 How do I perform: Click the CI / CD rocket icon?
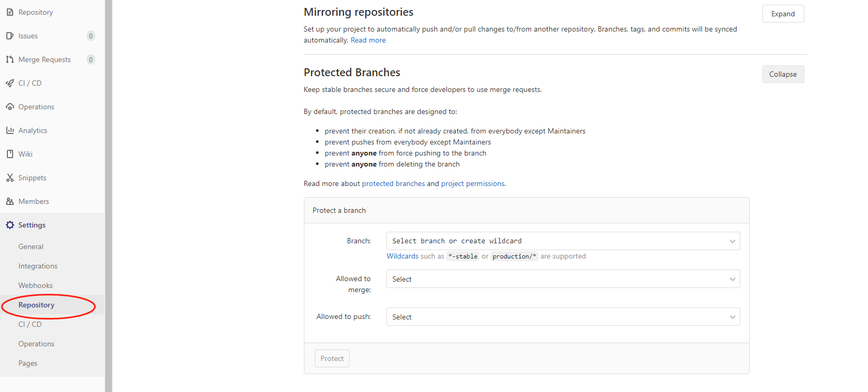pos(10,83)
